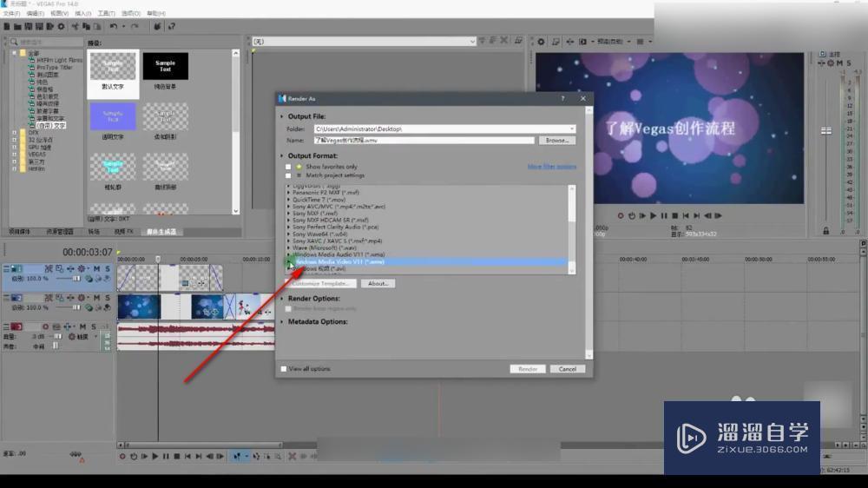
Task: Click the lock icon below master fader
Action: [x=826, y=231]
